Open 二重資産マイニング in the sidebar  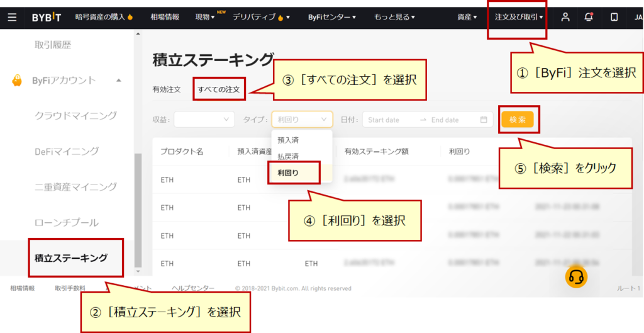coord(75,187)
